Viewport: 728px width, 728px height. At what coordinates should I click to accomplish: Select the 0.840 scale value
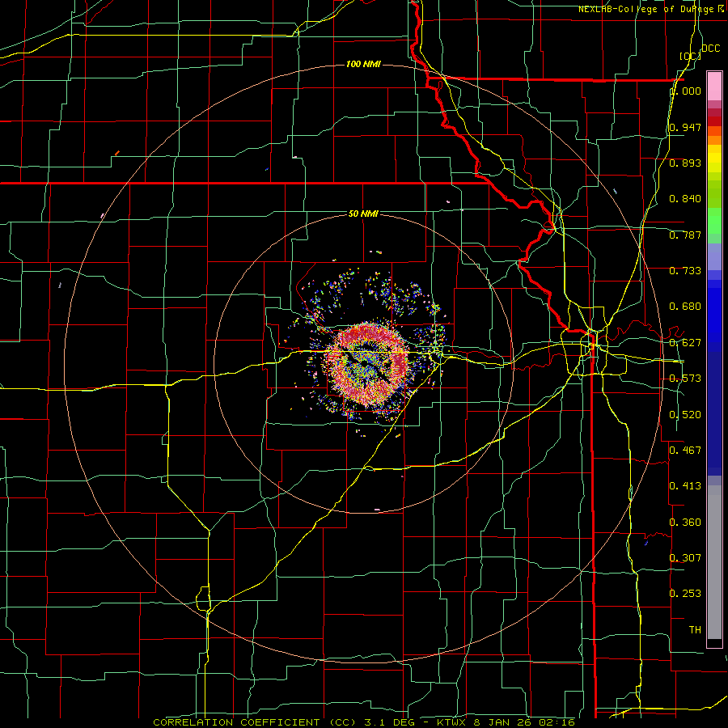point(685,199)
